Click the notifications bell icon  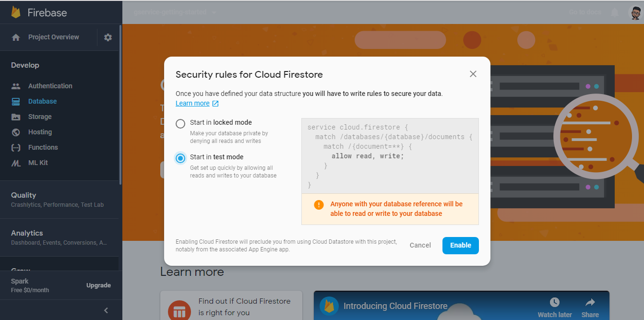614,12
